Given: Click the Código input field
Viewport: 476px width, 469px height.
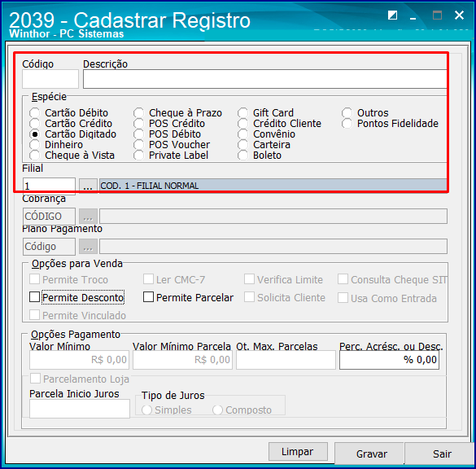Looking at the screenshot, I should (50, 79).
